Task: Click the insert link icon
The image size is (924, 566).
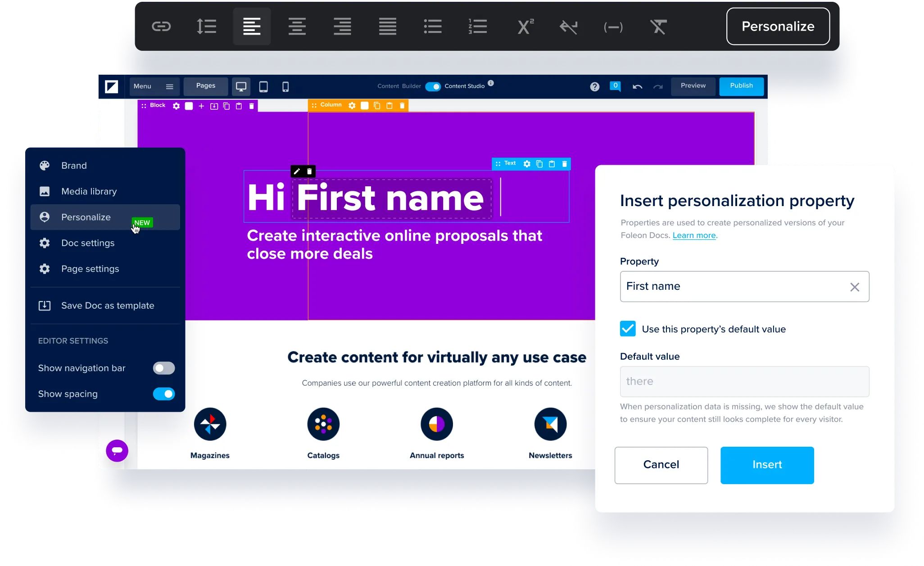Action: click(161, 27)
